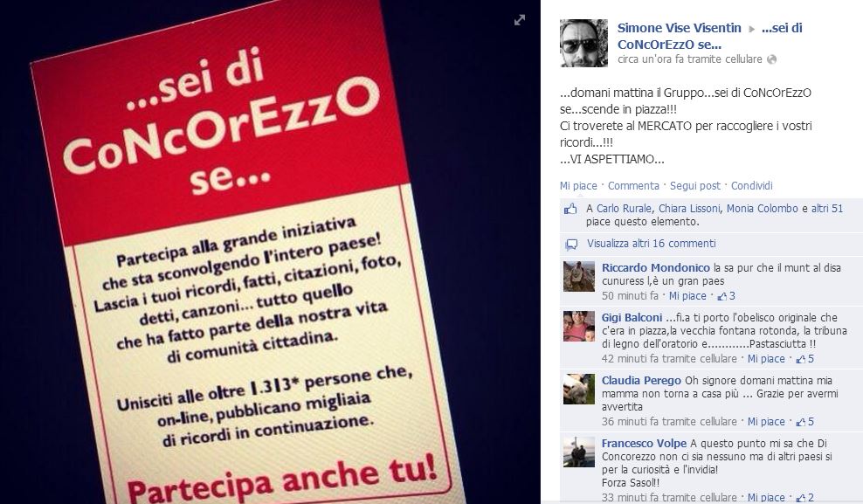Click the globe privacy icon next to the timestamp
Viewport: 863px width, 504px height.
pyautogui.click(x=771, y=59)
